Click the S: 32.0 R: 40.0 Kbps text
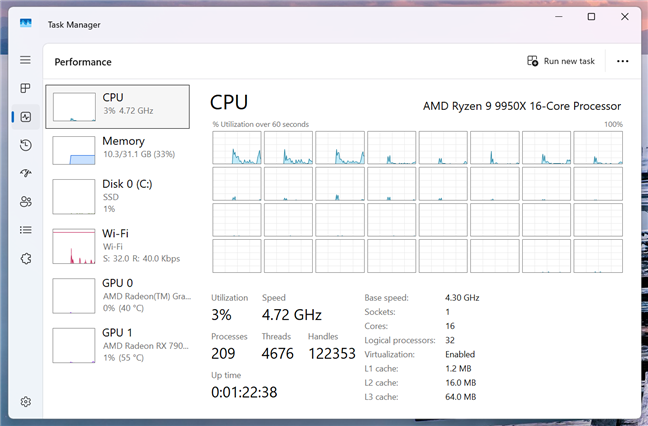This screenshot has width=648, height=426. pos(141,259)
